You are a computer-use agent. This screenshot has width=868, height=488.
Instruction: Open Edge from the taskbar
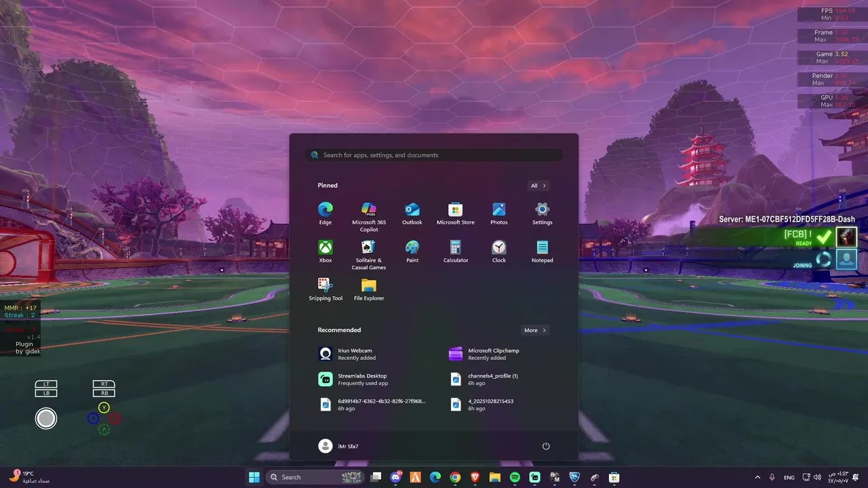click(x=435, y=477)
